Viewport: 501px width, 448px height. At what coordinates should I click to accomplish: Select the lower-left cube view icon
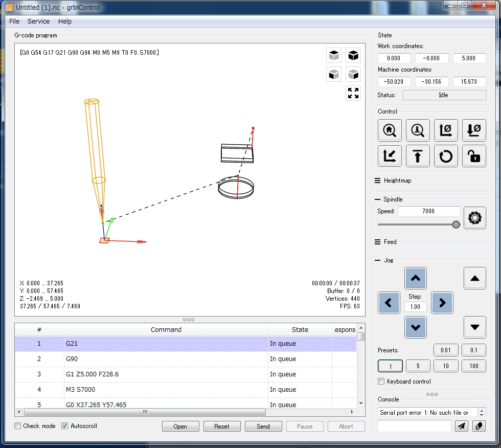point(334,75)
